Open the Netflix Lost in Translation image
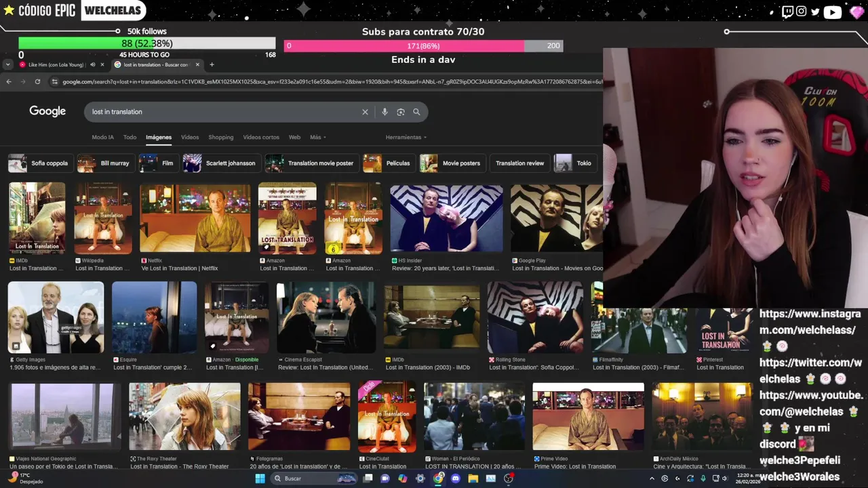Screen dimensions: 868x488 [x=195, y=218]
